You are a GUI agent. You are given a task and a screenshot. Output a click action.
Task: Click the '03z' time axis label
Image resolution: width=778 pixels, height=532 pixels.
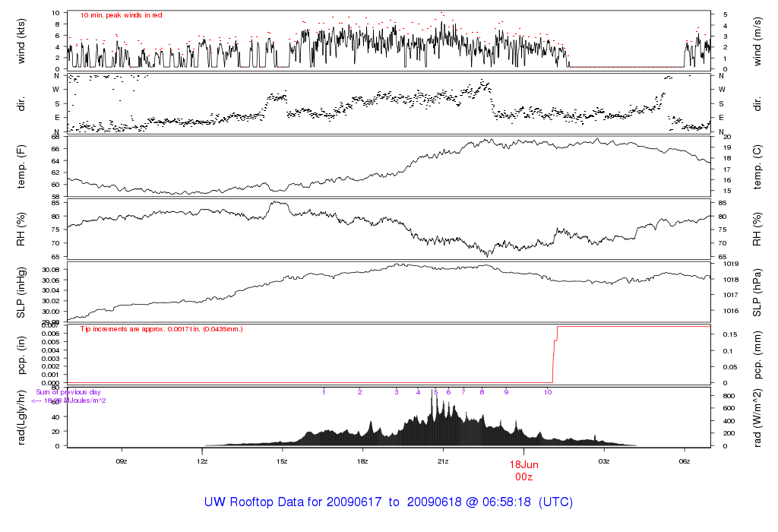pyautogui.click(x=604, y=461)
